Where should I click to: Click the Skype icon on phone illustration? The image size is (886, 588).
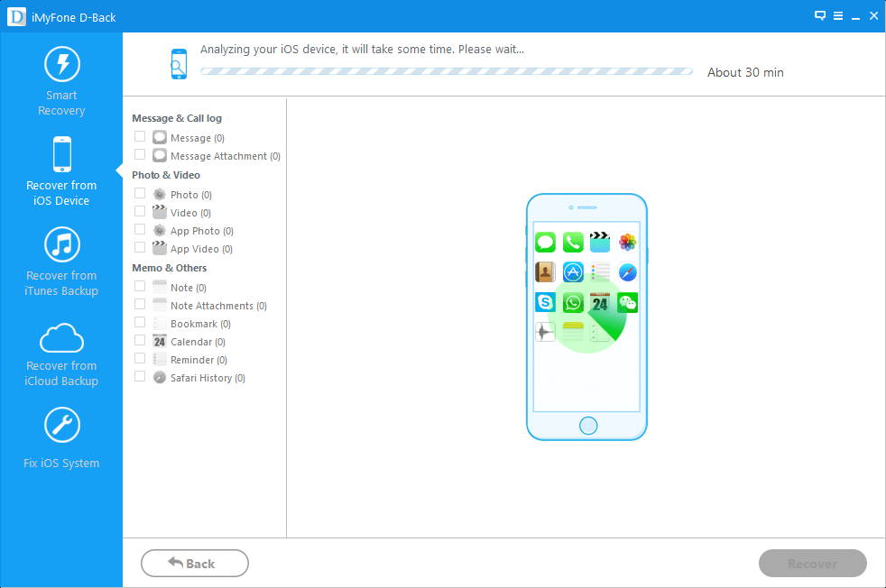[545, 302]
